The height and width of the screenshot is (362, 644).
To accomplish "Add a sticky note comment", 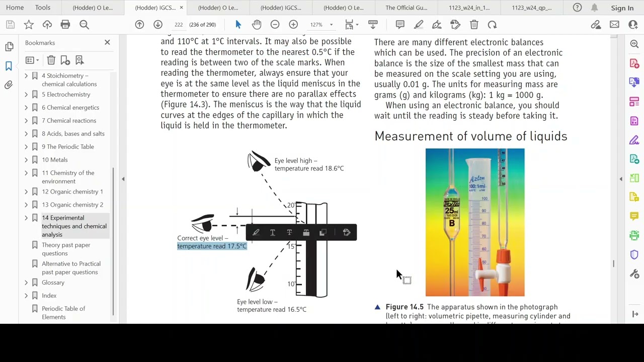I will click(400, 25).
